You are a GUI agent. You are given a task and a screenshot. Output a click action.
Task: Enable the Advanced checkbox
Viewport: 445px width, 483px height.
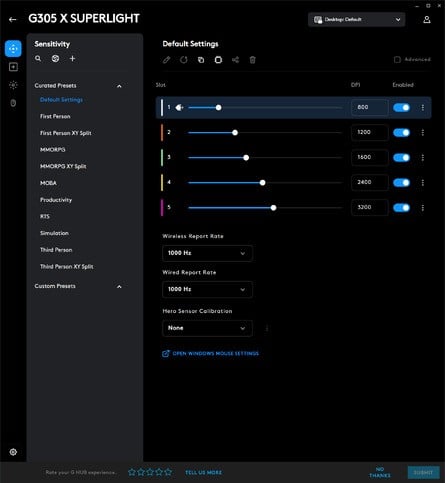pyautogui.click(x=397, y=60)
